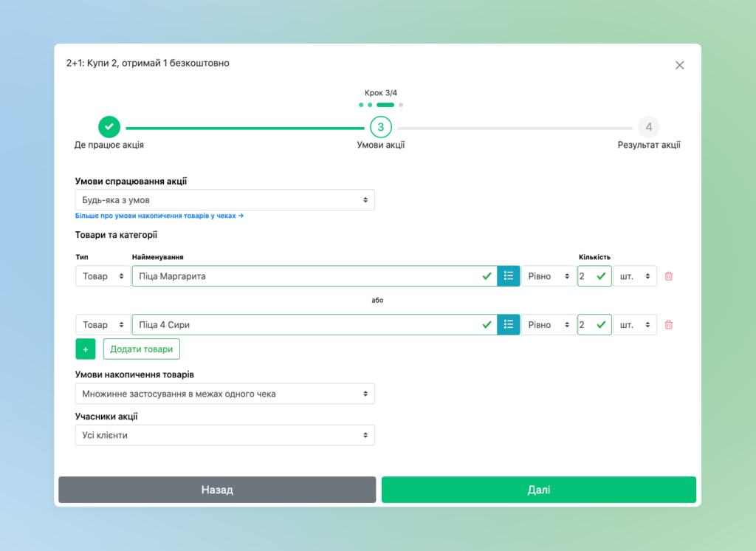Delete the Піца 4 Сири condition row

(x=669, y=325)
